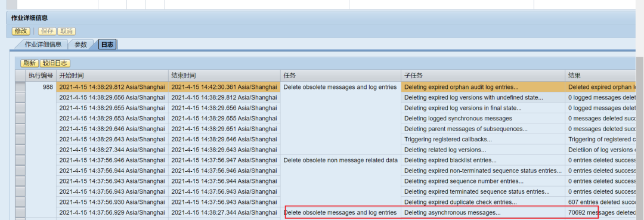The image size is (644, 220).
Task: Open the 参数 tab
Action: point(81,44)
